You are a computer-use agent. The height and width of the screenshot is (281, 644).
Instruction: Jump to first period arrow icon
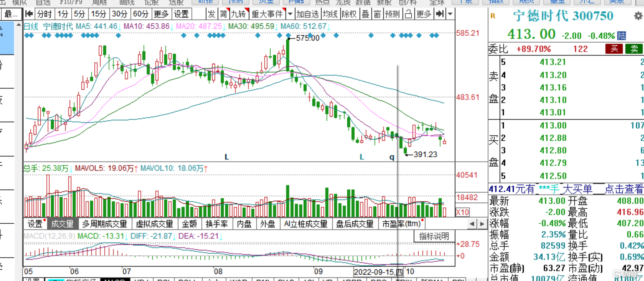pyautogui.click(x=29, y=14)
